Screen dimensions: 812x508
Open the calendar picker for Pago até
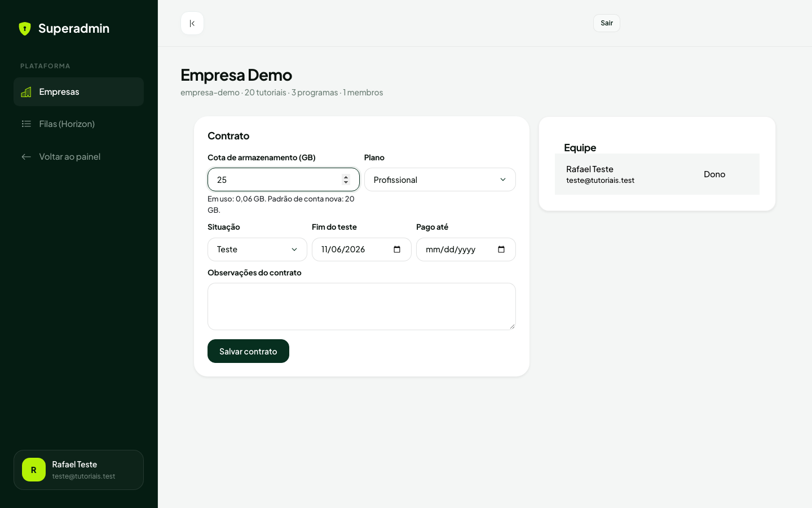point(501,249)
